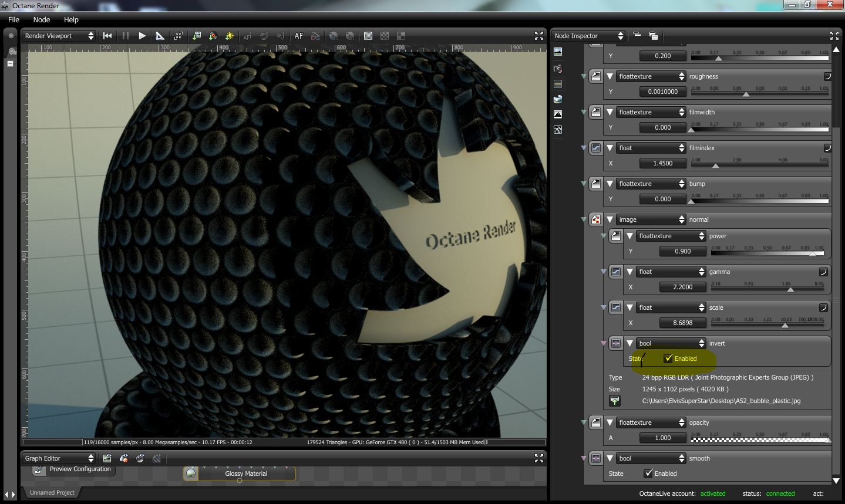The height and width of the screenshot is (504, 845).
Task: Switch to the Unnamed Project tab
Action: tap(52, 492)
